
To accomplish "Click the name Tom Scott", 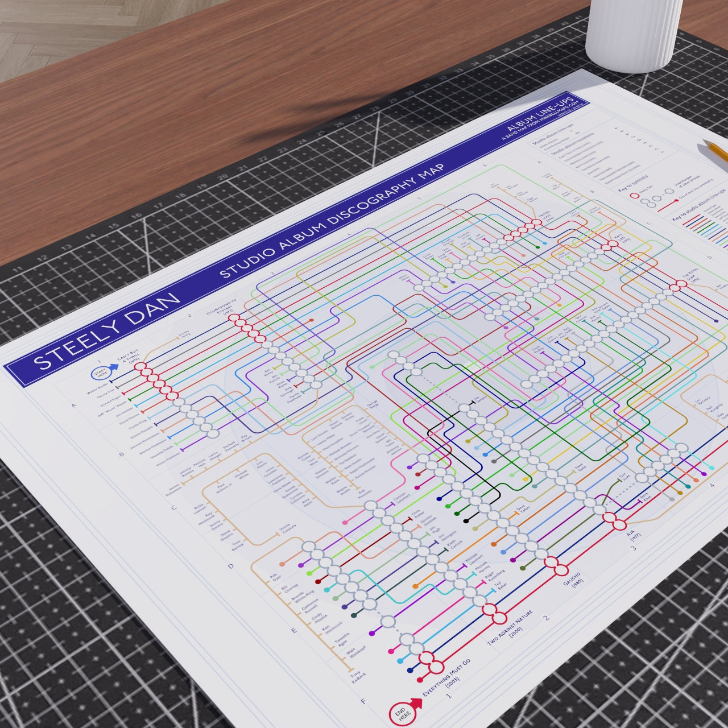I will [x=624, y=477].
